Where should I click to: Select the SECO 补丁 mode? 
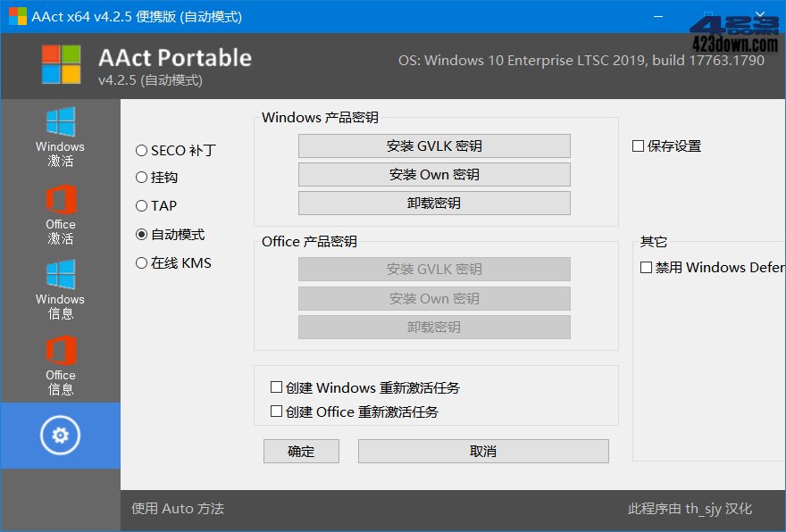[x=141, y=151]
